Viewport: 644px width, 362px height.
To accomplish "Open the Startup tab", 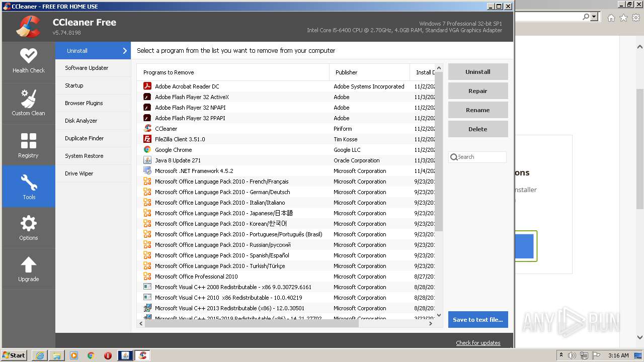I will [93, 85].
